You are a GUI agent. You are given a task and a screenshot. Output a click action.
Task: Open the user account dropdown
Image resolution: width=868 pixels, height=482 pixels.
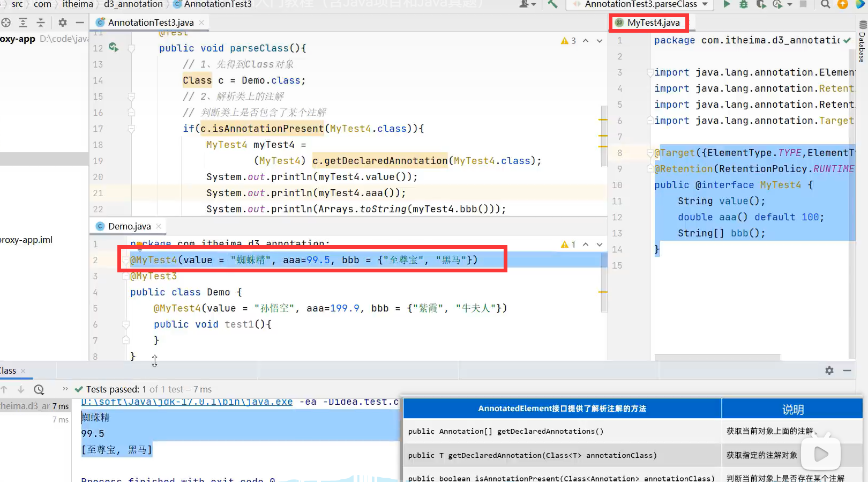(x=528, y=4)
